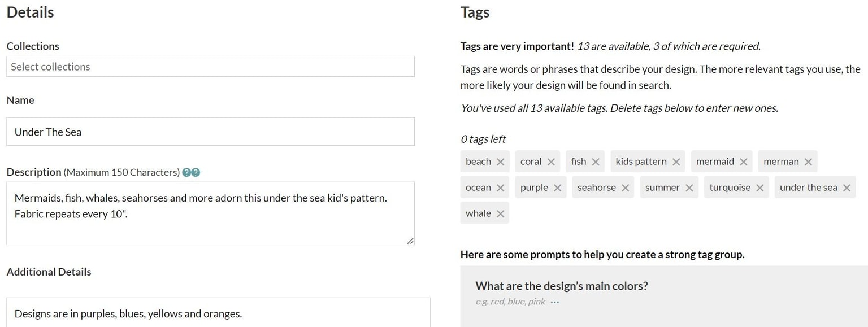Click the Name field with Under The Sea
Image resolution: width=868 pixels, height=327 pixels.
pyautogui.click(x=210, y=132)
